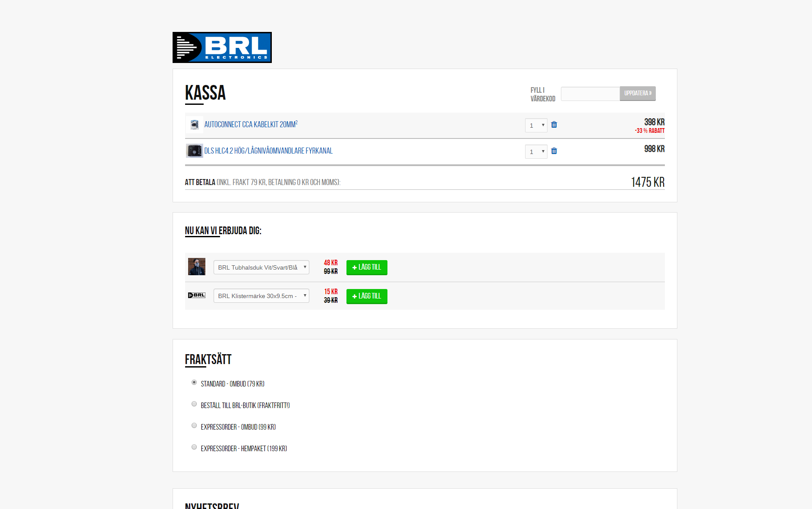View BRL Klistermärke offer thumbnail
812x509 pixels.
coord(197,295)
